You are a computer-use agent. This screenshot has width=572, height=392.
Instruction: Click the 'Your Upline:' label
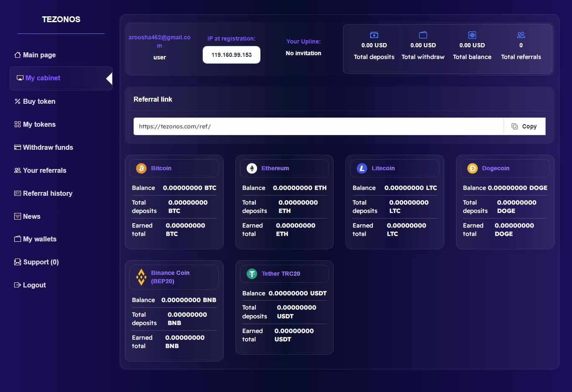[304, 41]
